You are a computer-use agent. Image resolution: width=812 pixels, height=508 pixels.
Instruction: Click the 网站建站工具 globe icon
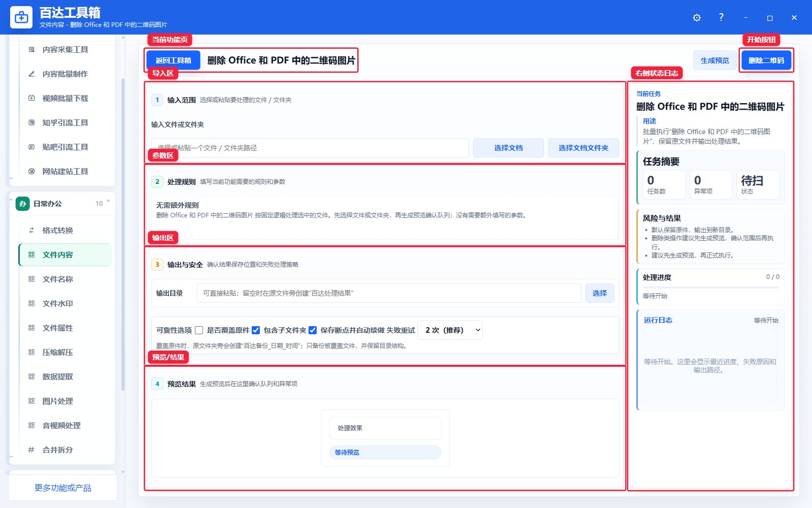tap(31, 171)
